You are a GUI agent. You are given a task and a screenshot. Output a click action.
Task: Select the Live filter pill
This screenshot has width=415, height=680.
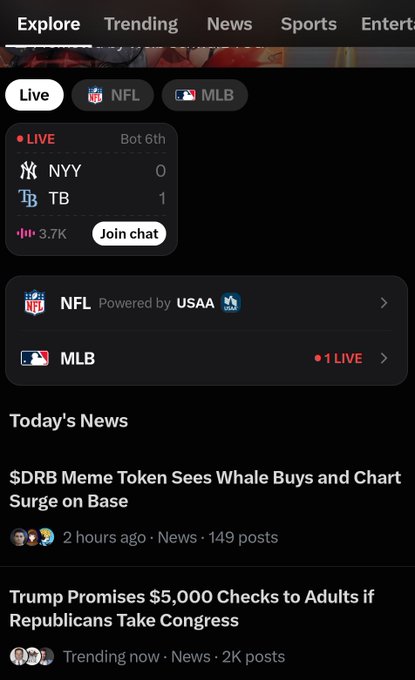[34, 95]
